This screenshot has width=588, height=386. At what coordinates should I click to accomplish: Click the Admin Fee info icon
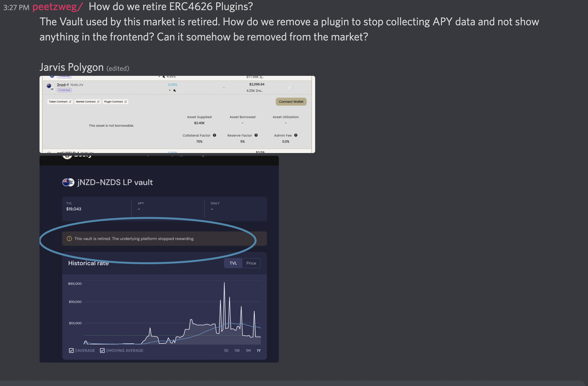[296, 135]
